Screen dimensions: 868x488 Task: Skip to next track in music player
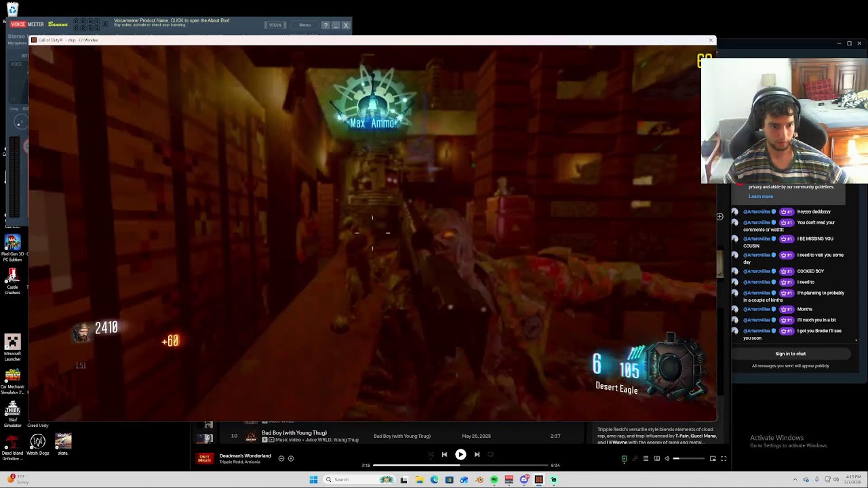[x=477, y=455]
